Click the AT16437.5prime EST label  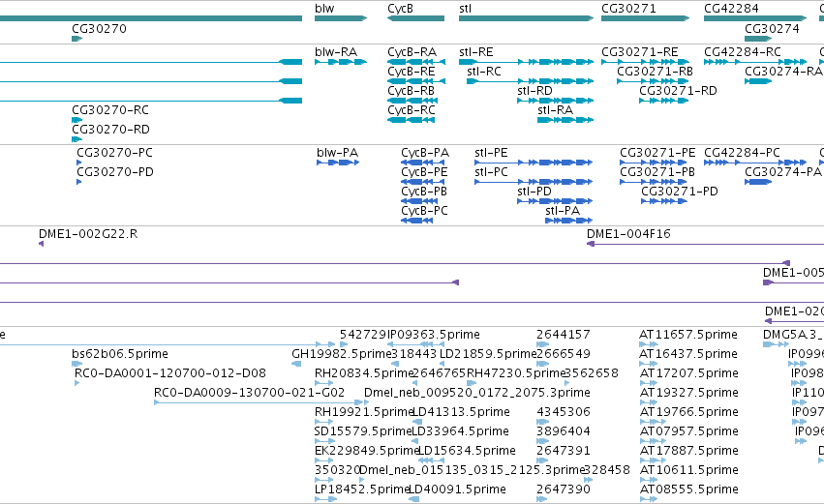(x=688, y=354)
